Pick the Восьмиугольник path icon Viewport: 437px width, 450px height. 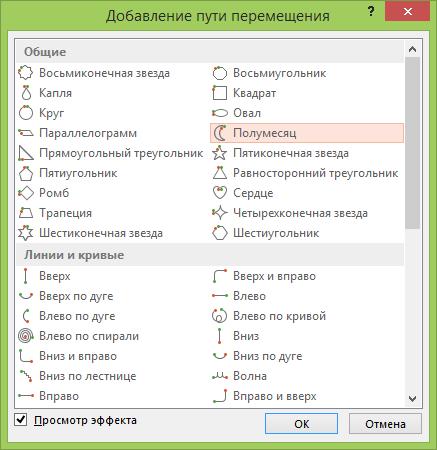click(x=220, y=73)
